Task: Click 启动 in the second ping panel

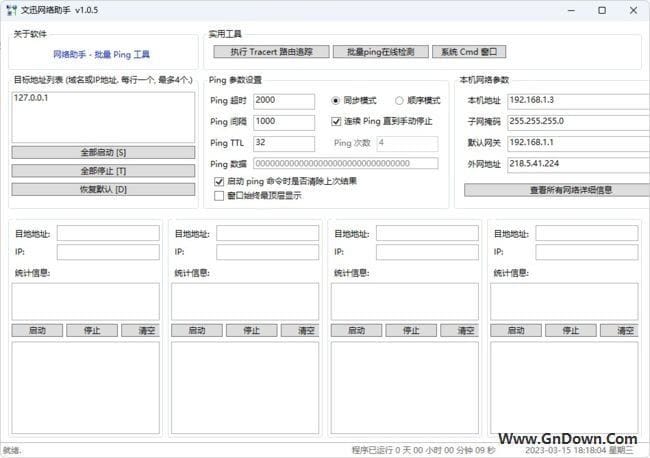Action: coord(197,330)
